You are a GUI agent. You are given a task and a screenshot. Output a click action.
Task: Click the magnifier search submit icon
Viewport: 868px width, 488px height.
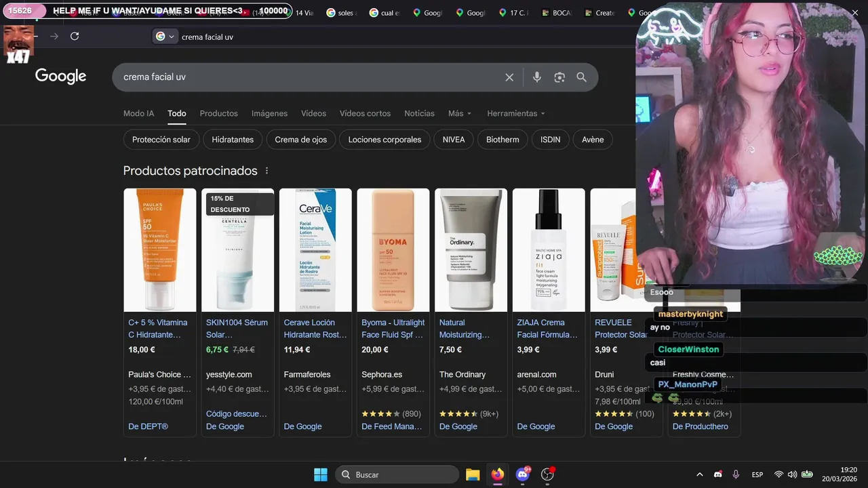[x=582, y=77]
